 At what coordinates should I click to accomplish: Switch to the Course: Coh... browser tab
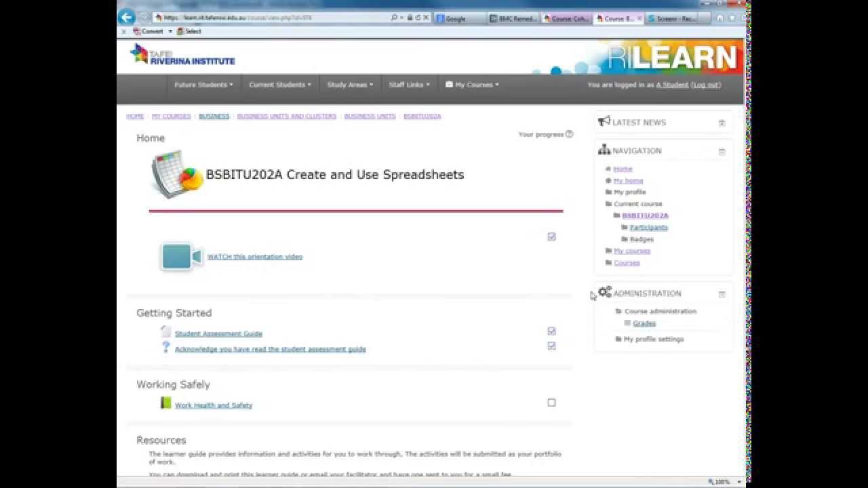point(566,18)
